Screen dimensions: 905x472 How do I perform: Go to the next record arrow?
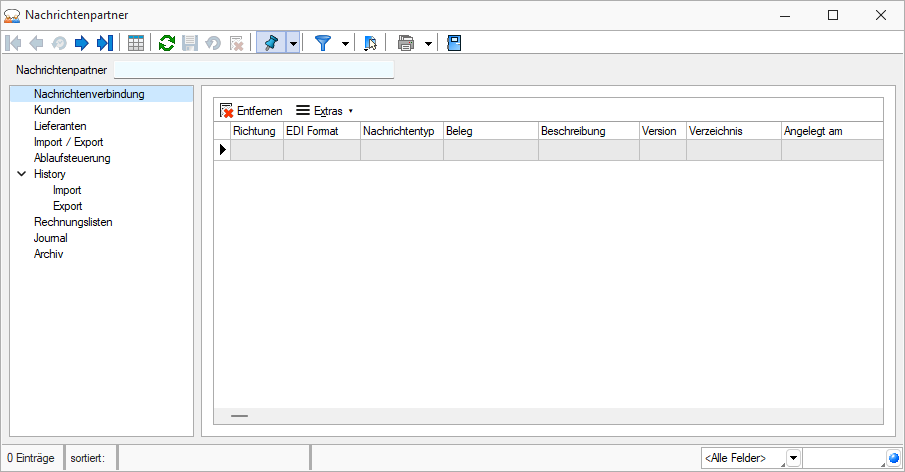coord(81,43)
